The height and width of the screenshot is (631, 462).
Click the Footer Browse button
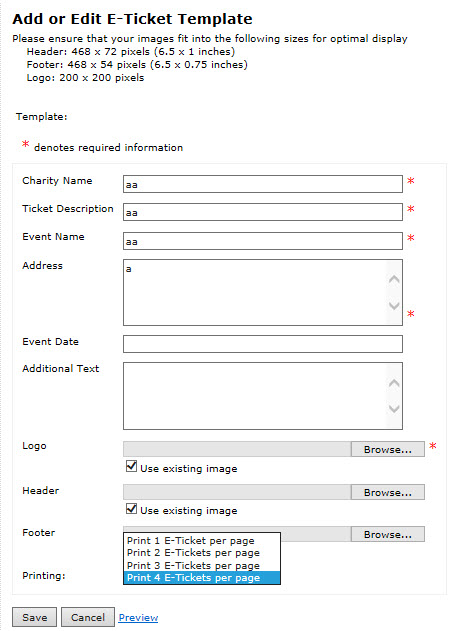point(388,534)
